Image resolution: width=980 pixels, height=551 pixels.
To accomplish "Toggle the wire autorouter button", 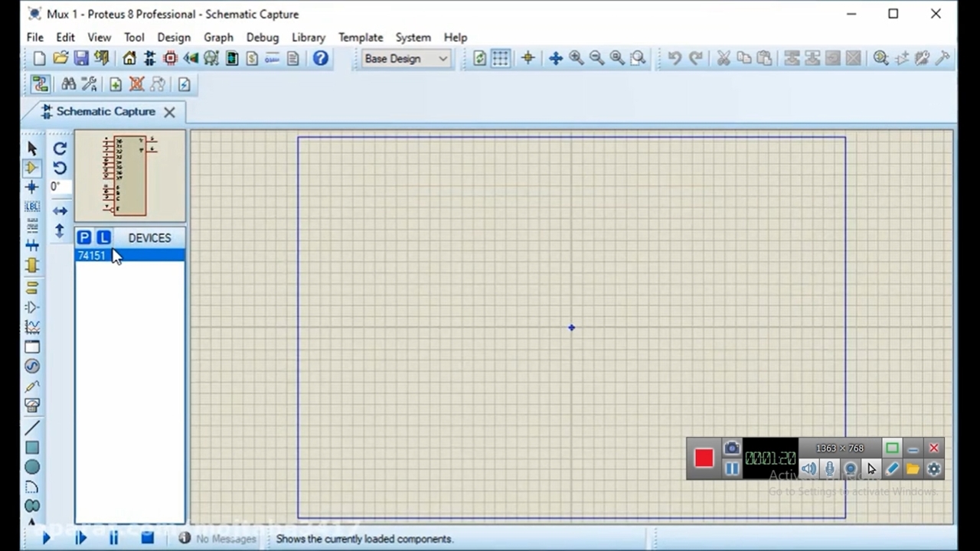I will pos(40,84).
